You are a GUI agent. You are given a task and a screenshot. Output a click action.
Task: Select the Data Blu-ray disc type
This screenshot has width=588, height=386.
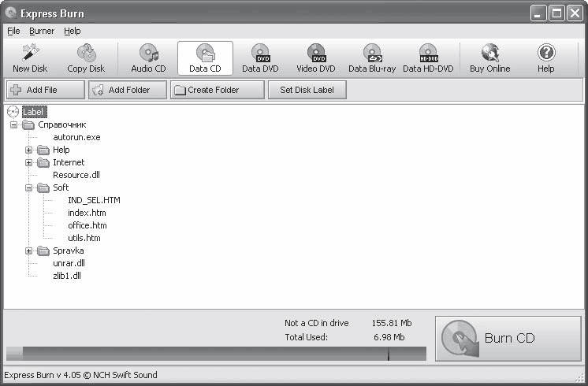(x=372, y=58)
